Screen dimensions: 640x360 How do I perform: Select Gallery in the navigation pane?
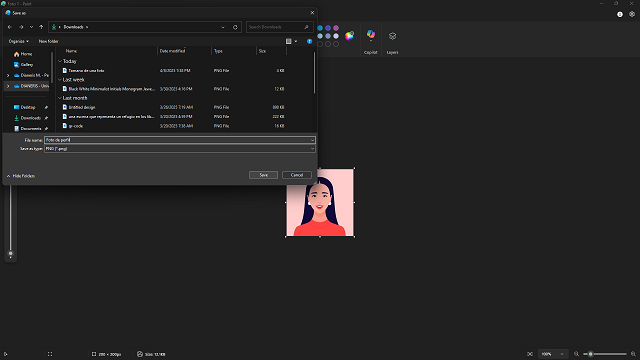tap(23, 64)
